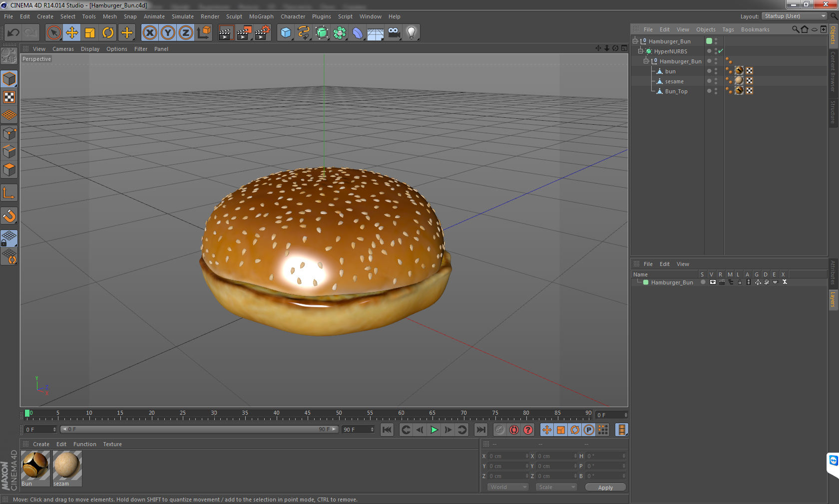Switch to Model mode in left palette
This screenshot has width=839, height=504.
[9, 79]
